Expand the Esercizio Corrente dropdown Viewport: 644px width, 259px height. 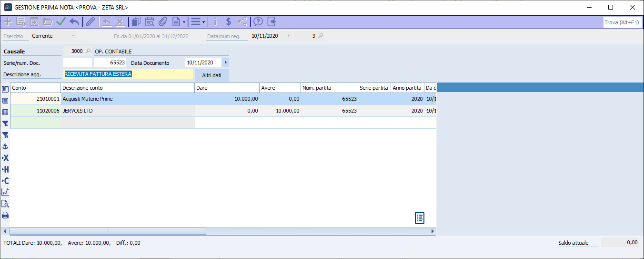73,36
